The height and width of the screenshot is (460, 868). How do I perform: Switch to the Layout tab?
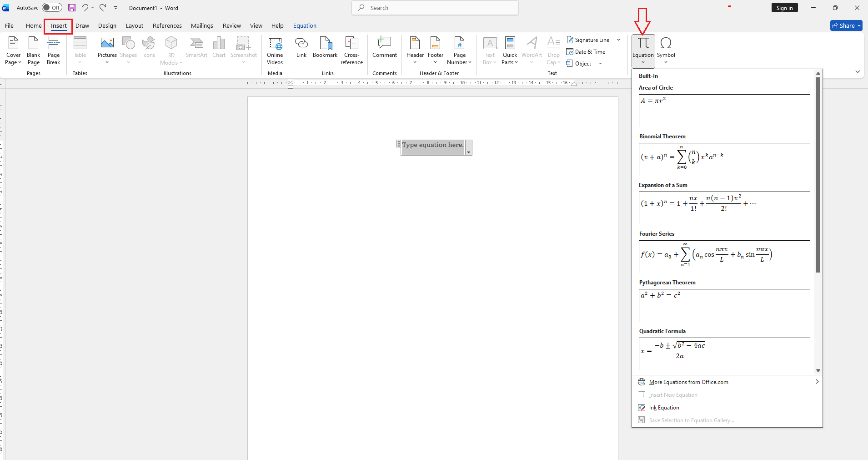pyautogui.click(x=134, y=26)
